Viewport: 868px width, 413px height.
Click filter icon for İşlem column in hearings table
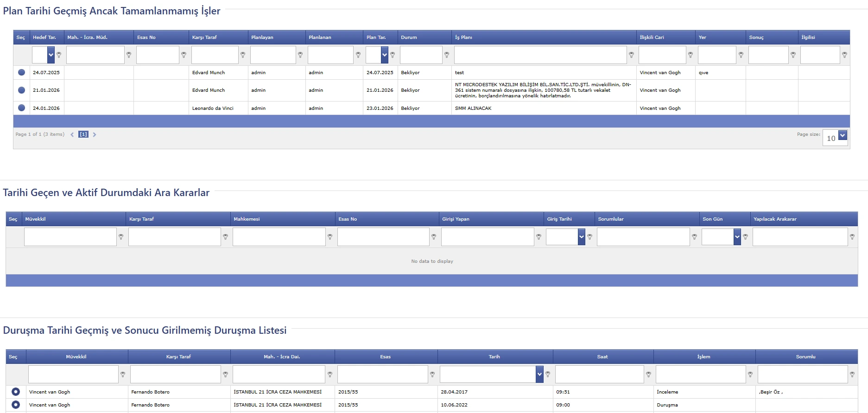[x=750, y=375]
